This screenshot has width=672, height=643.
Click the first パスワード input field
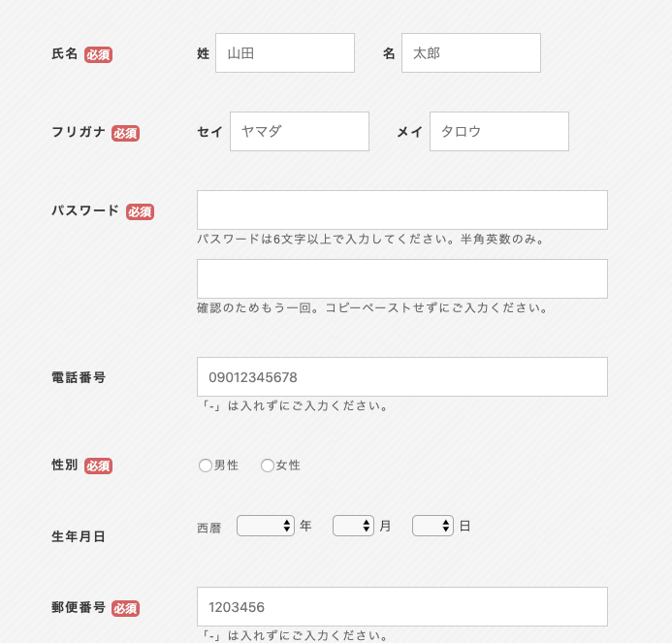point(402,210)
